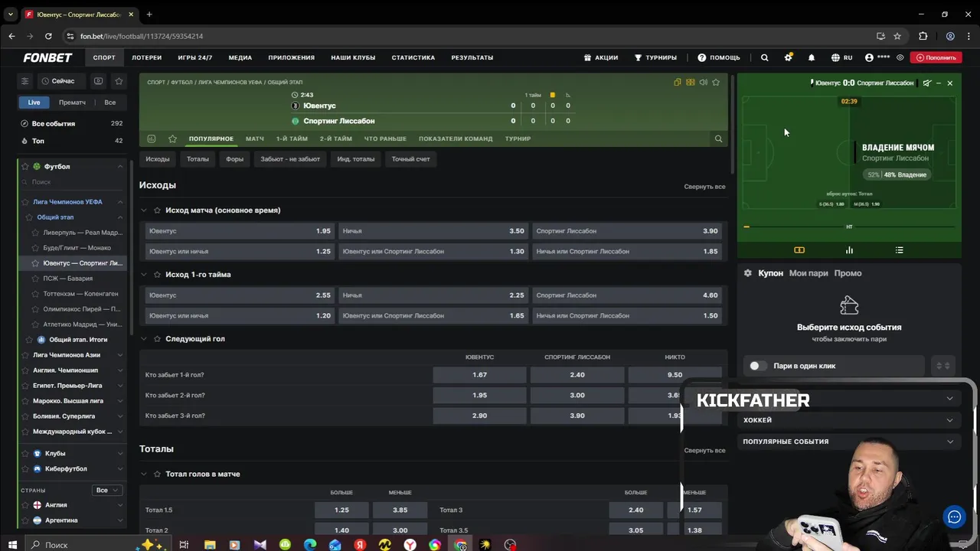Favorite the Тотал голов в матче star
The height and width of the screenshot is (551, 980).
(158, 474)
